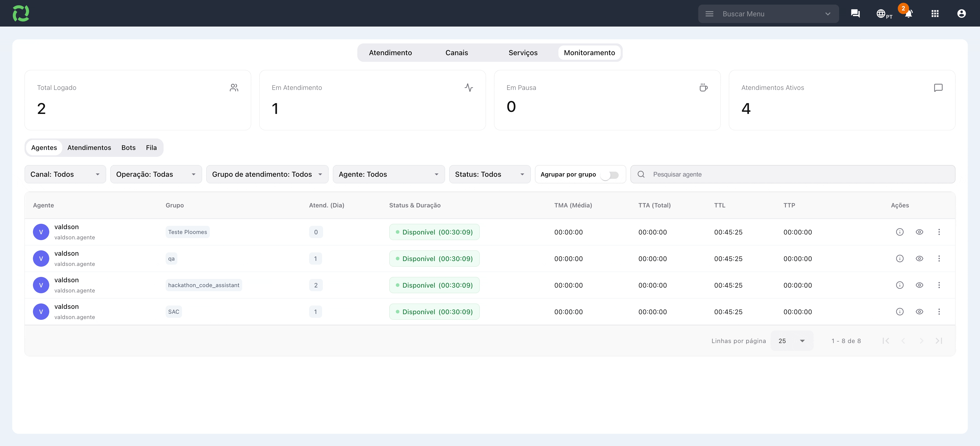The image size is (980, 446).
Task: Switch to the Canais tab
Action: tap(457, 53)
